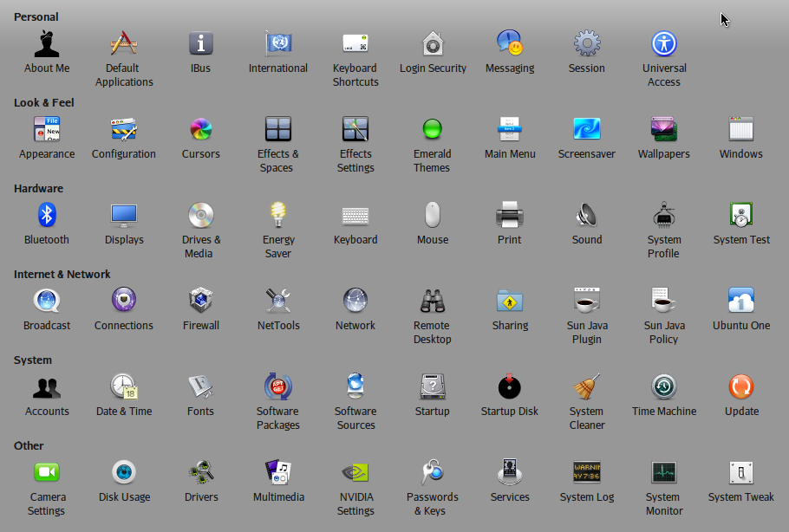Open the Keyboard Shortcuts settings

355,45
